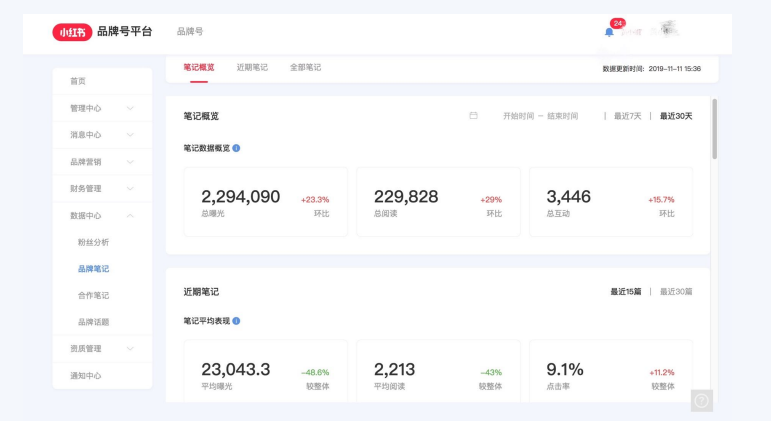The height and width of the screenshot is (421, 771).
Task: Click the calendar icon beside 开始时间
Action: [x=473, y=116]
